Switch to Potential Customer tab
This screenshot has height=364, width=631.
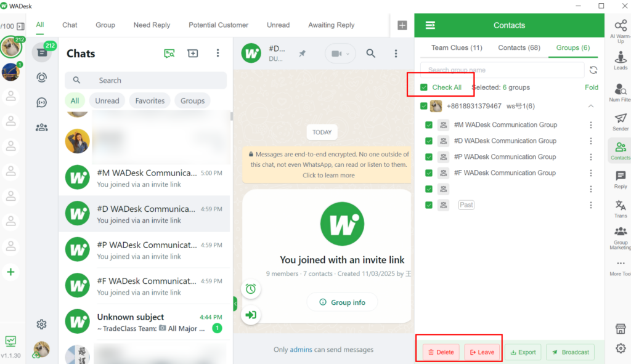pos(219,25)
